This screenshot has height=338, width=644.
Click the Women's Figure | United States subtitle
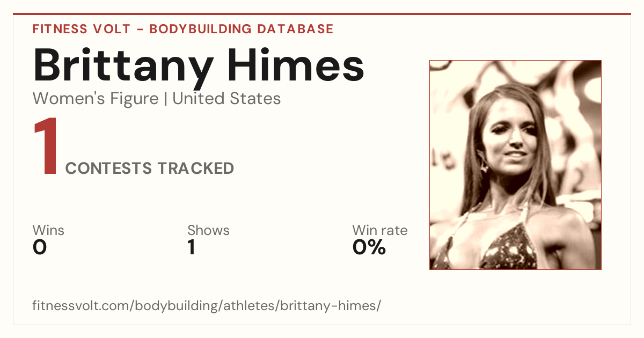157,99
